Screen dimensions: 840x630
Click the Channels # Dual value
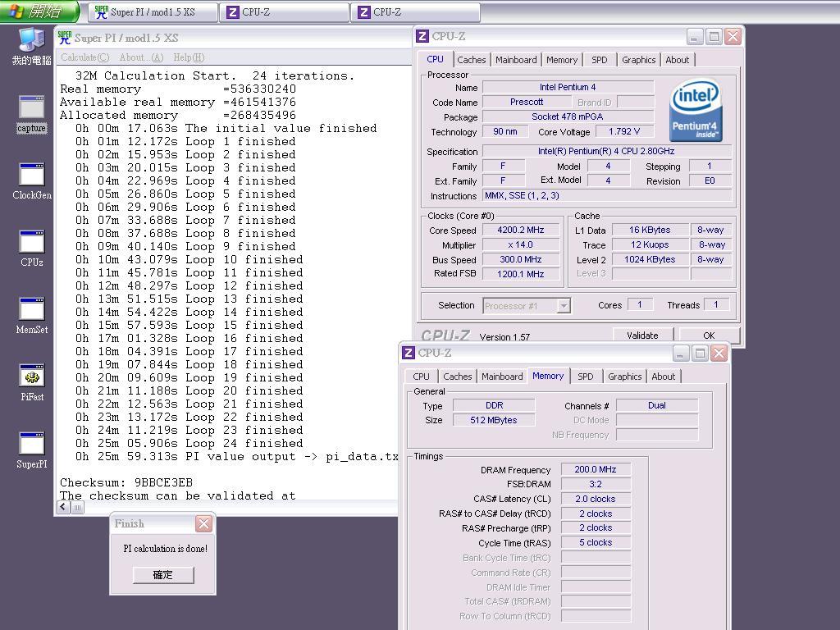tap(657, 405)
